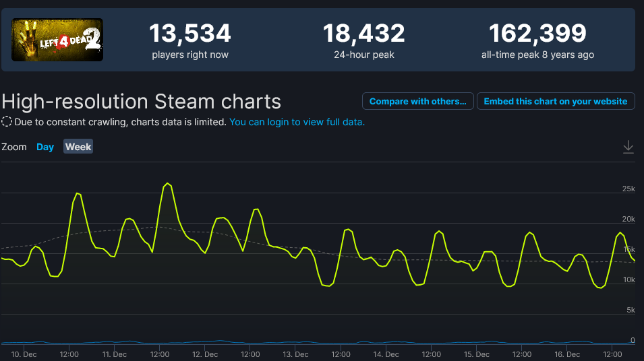Click the Left 4 Dead 2 game thumbnail

(57, 40)
